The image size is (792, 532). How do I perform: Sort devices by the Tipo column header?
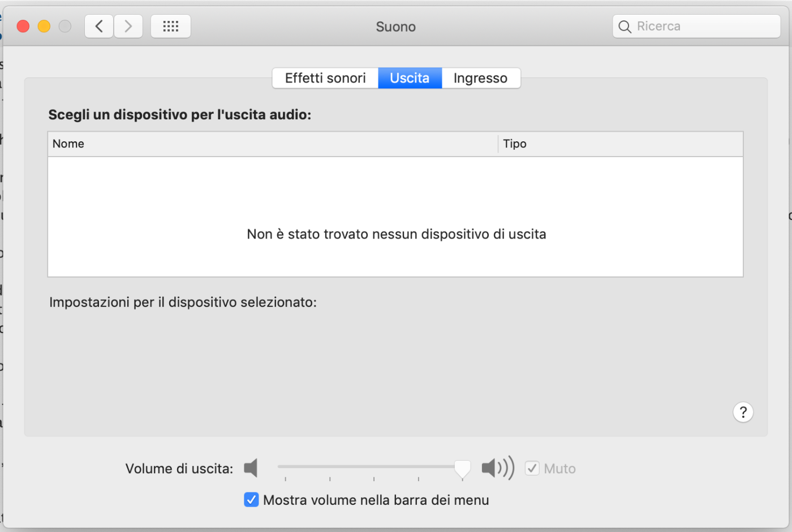point(621,144)
